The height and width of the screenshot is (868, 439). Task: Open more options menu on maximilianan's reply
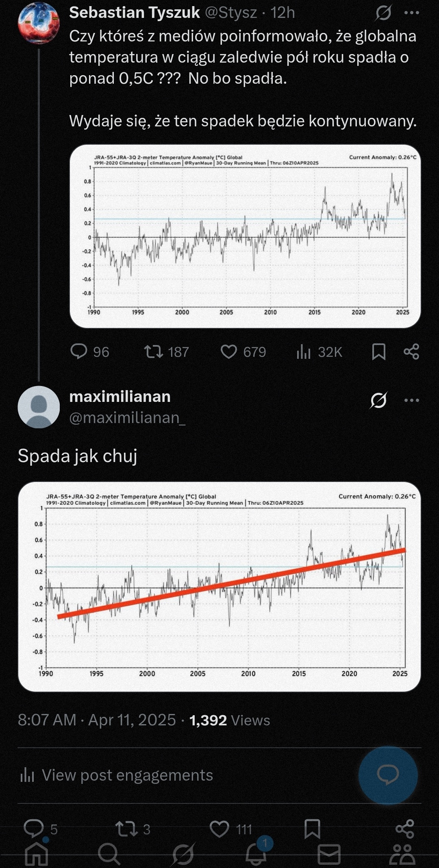point(411,401)
